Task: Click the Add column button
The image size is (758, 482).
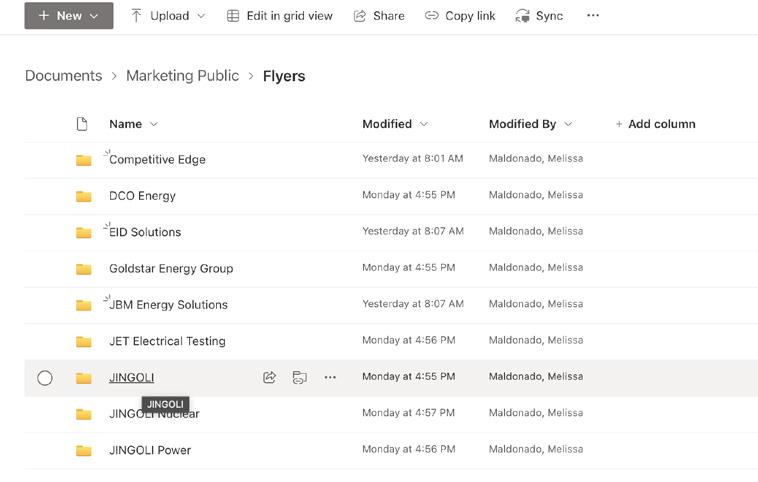Action: (655, 124)
